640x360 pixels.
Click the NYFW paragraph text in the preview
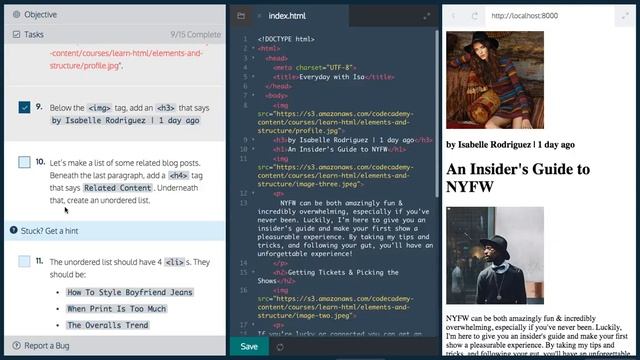(x=538, y=336)
